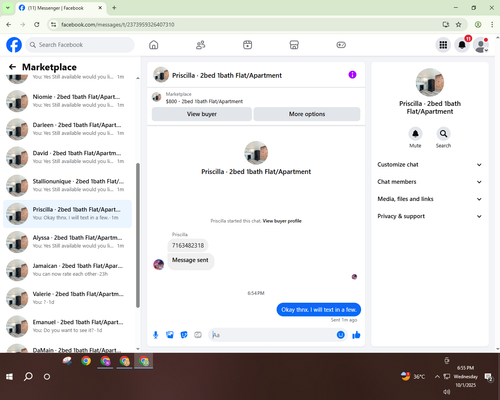Open the Facebook menu grid icon
500x400 pixels.
443,45
